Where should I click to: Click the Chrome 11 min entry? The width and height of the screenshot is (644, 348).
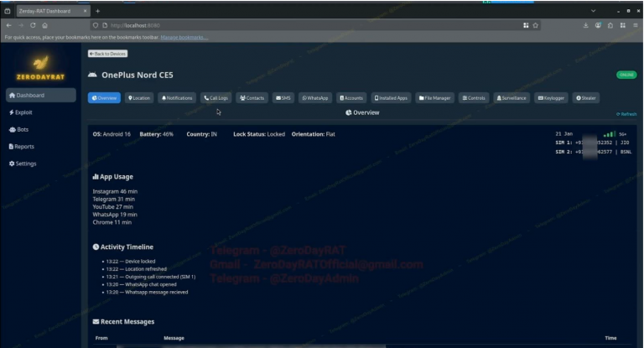112,222
